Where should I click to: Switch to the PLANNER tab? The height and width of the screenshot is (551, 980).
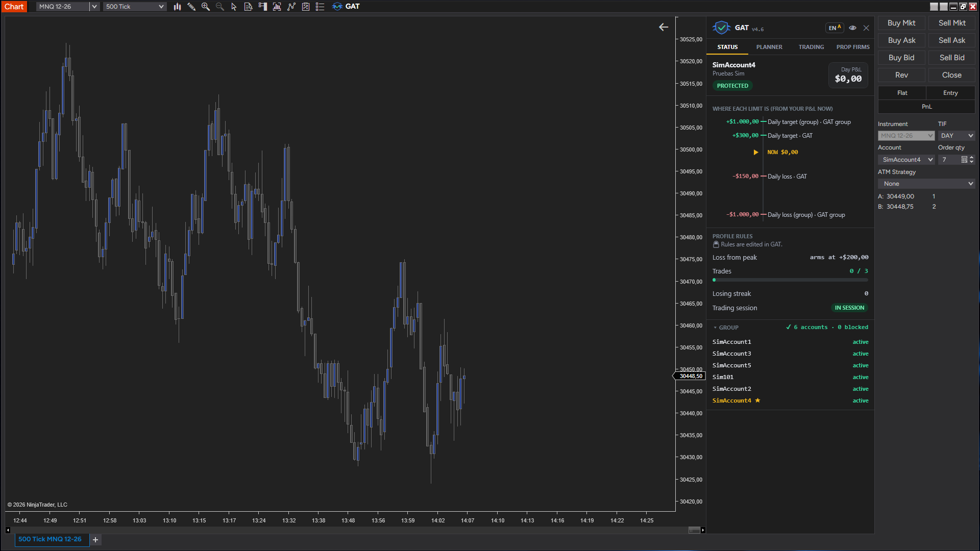click(769, 47)
